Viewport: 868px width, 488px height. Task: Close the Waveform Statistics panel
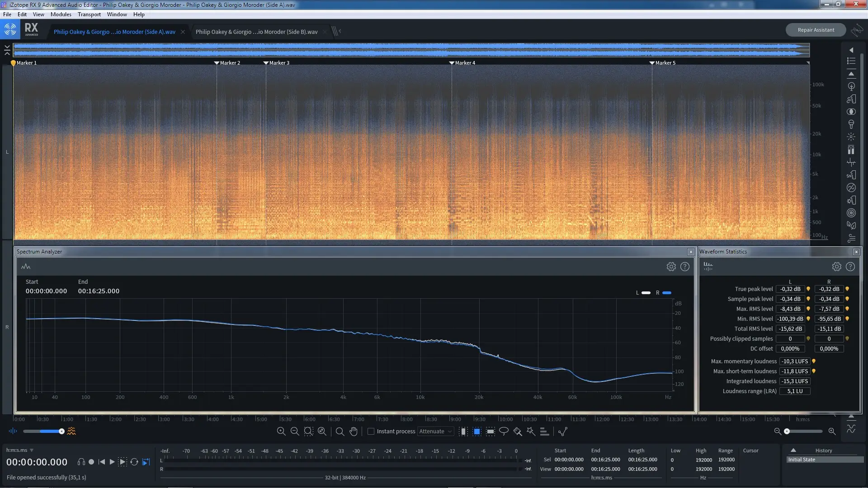[856, 252]
